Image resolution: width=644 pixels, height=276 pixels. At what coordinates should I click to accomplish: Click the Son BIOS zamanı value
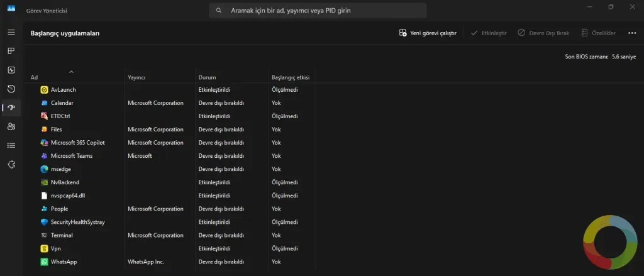[x=624, y=57]
